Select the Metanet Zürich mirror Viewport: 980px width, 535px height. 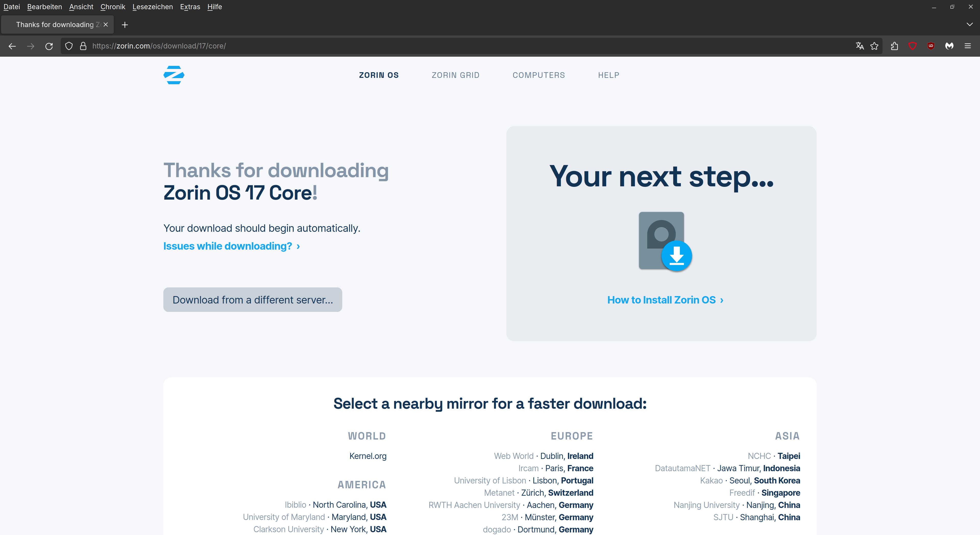click(x=539, y=493)
